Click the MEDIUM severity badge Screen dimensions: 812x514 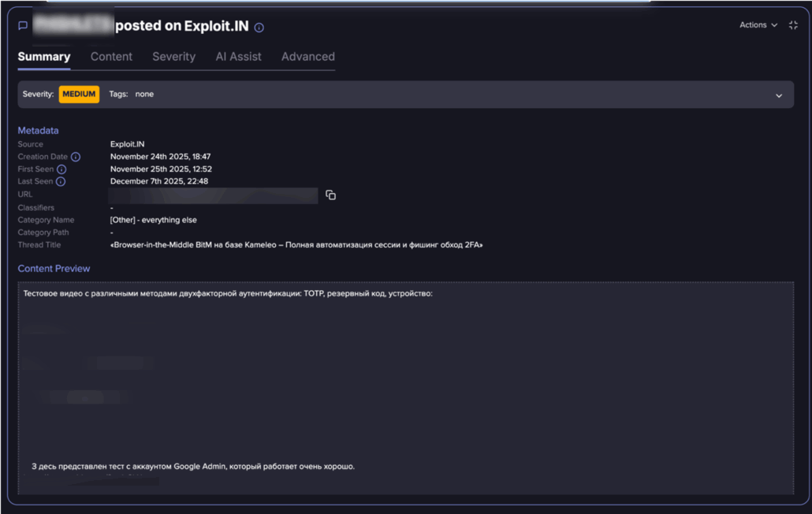[79, 95]
